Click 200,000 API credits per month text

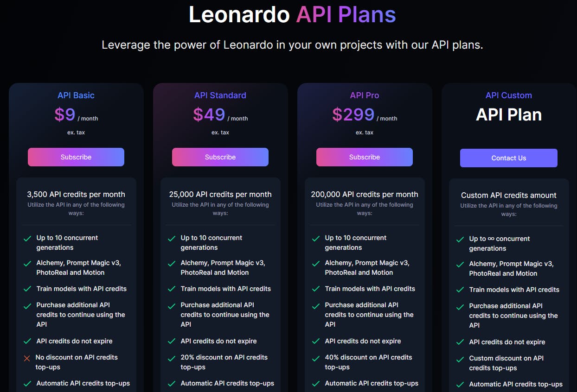[x=365, y=195]
